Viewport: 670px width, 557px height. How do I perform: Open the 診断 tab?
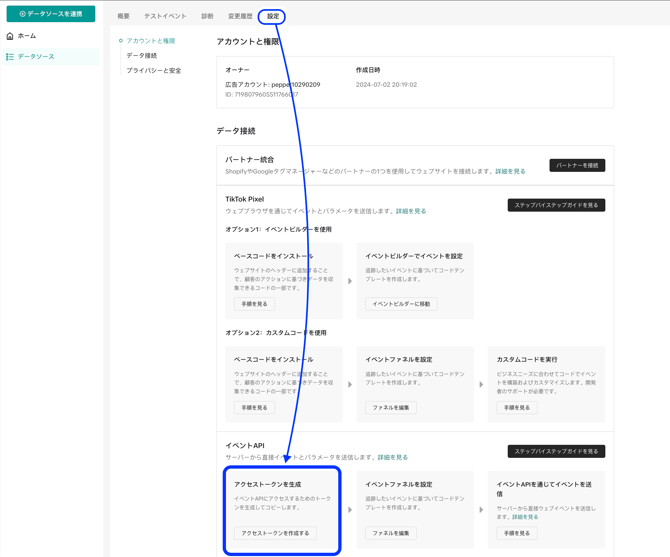click(x=207, y=17)
